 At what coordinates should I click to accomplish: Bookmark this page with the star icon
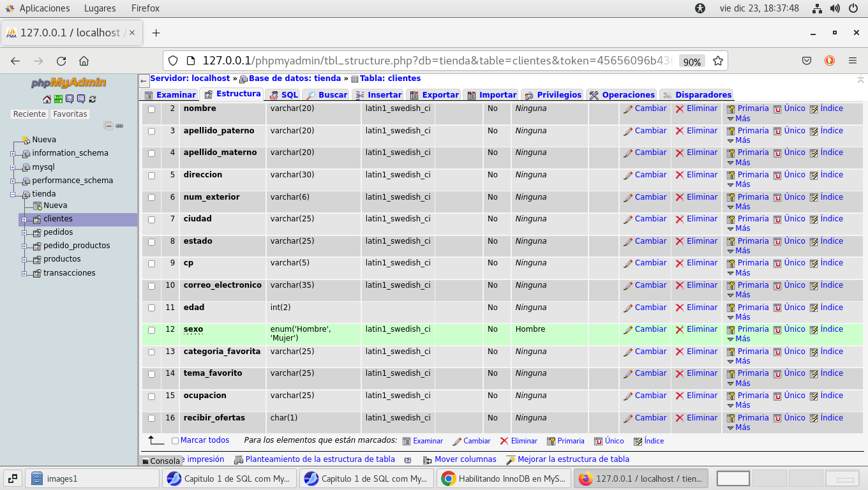coord(717,61)
